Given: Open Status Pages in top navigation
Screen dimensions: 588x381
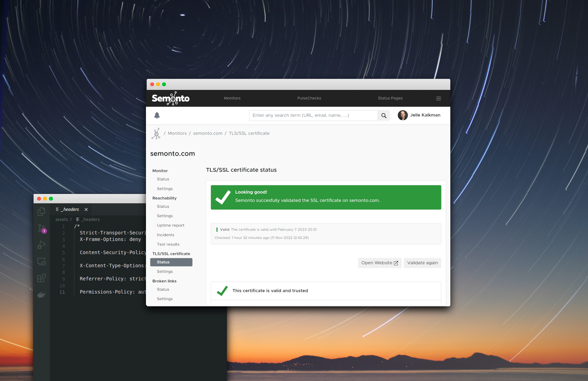Looking at the screenshot, I should pos(390,98).
